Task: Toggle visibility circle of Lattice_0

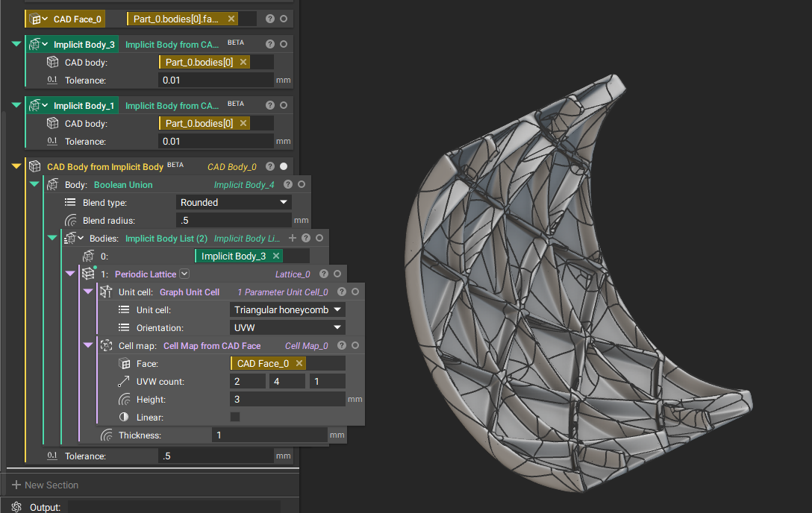Action: point(337,274)
